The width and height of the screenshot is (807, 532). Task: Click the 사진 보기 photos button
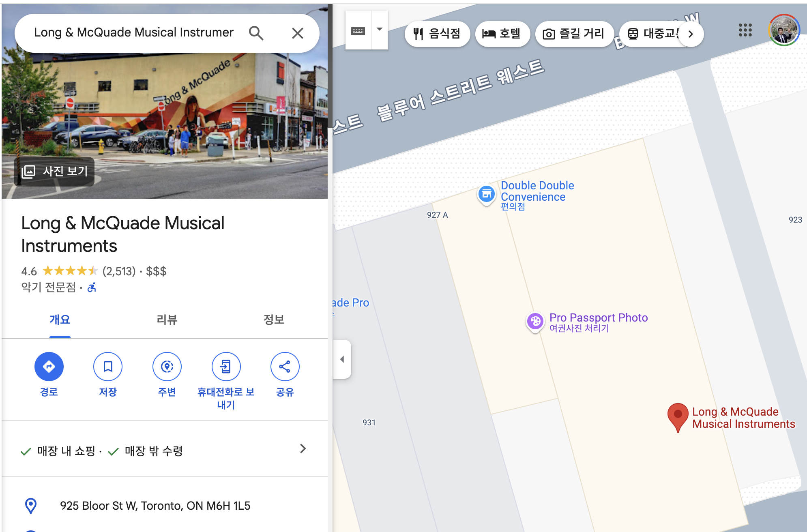(54, 172)
